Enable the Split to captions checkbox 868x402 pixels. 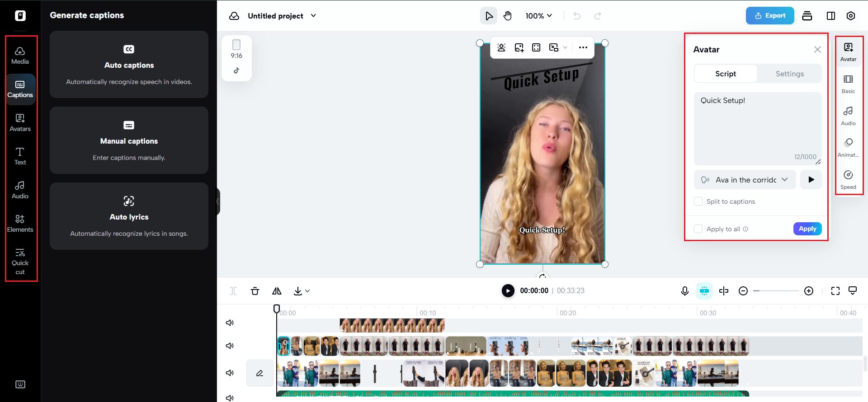pyautogui.click(x=698, y=201)
